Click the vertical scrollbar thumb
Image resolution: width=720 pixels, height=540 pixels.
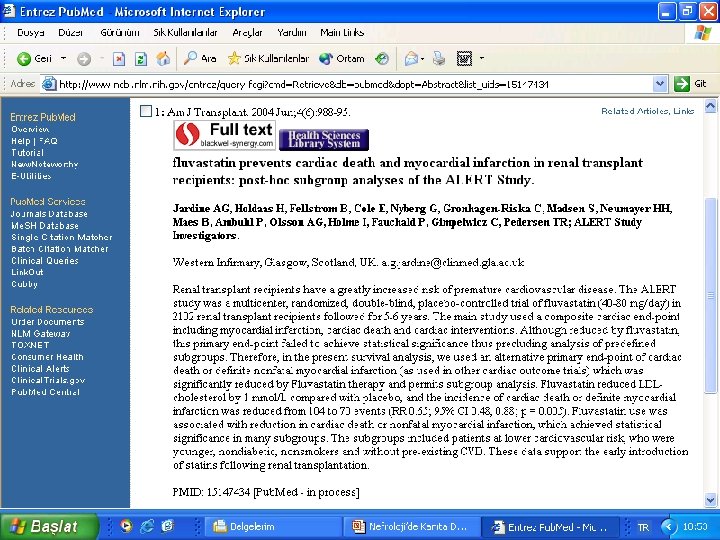710,295
